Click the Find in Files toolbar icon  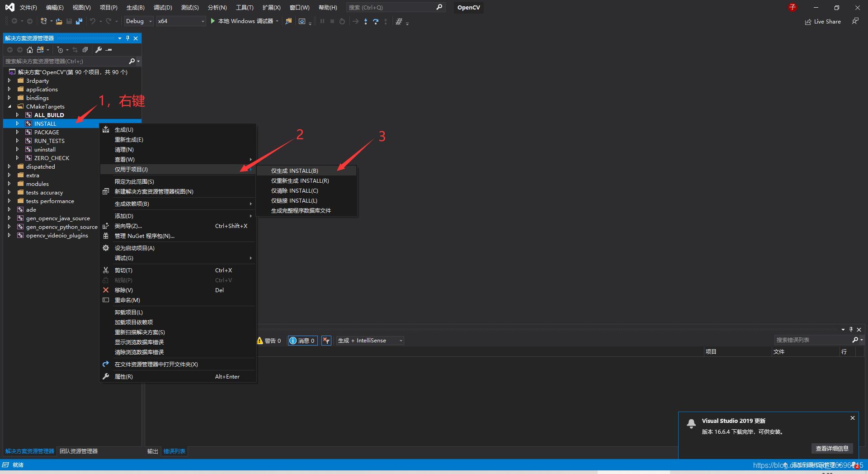(288, 21)
